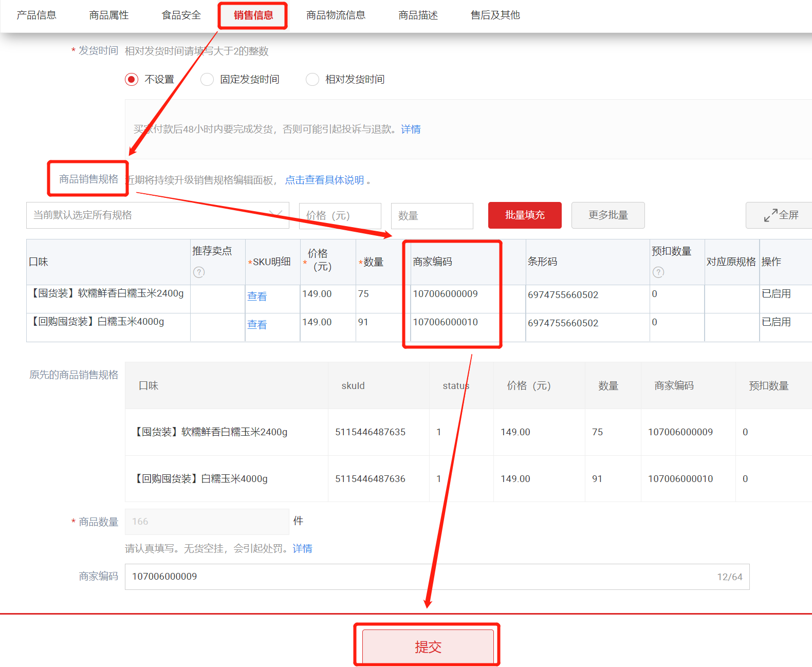The height and width of the screenshot is (667, 812).
Task: Click the help icon under 推荐卖点
Action: click(199, 272)
